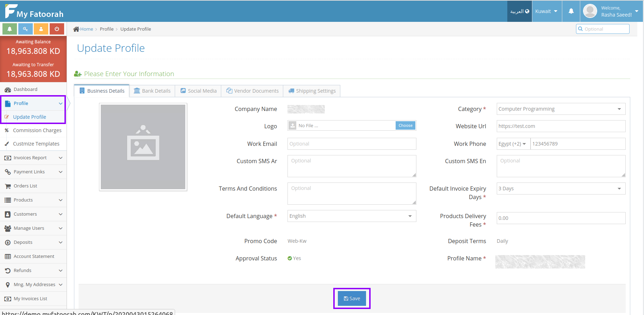
Task: Click the Payment Links chain icon
Action: coord(8,172)
